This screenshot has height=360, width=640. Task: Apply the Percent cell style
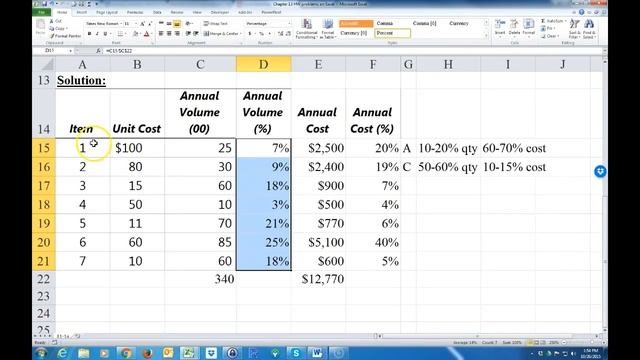tap(392, 33)
